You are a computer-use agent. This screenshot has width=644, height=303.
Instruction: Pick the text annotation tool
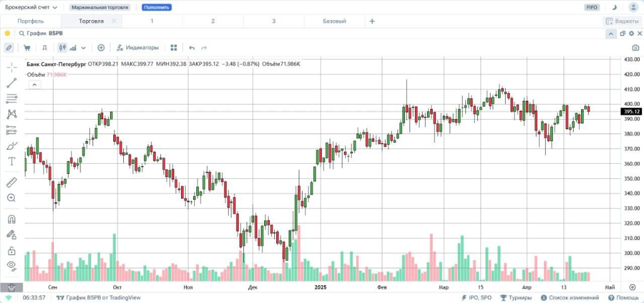(x=11, y=161)
